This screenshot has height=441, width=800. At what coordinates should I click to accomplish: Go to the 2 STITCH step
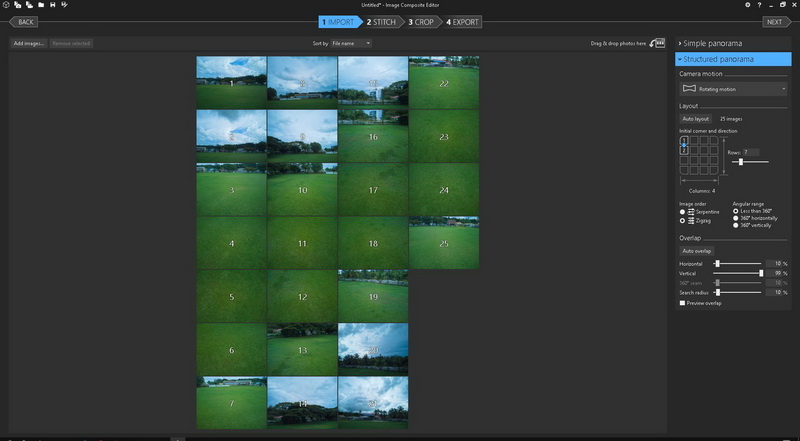(x=383, y=22)
